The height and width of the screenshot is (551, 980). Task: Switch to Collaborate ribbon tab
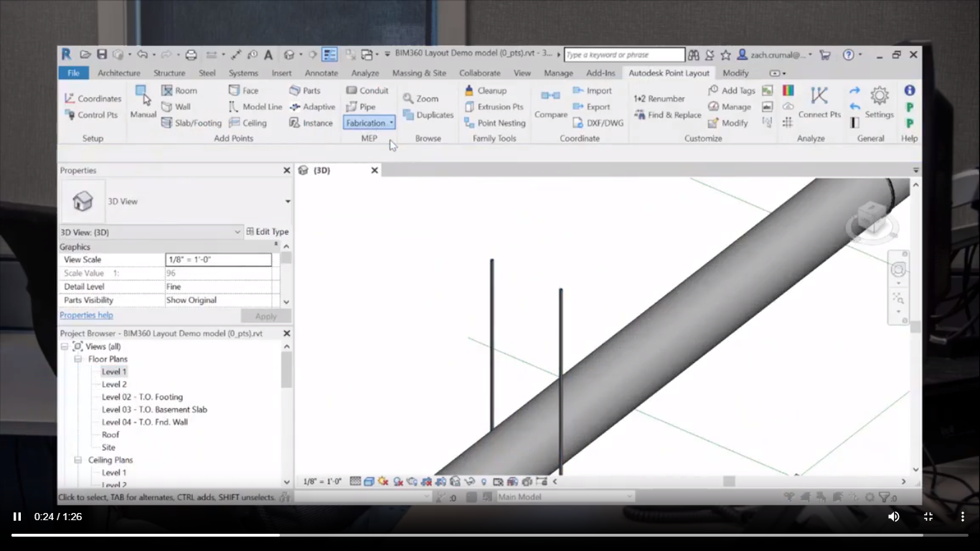pos(480,73)
